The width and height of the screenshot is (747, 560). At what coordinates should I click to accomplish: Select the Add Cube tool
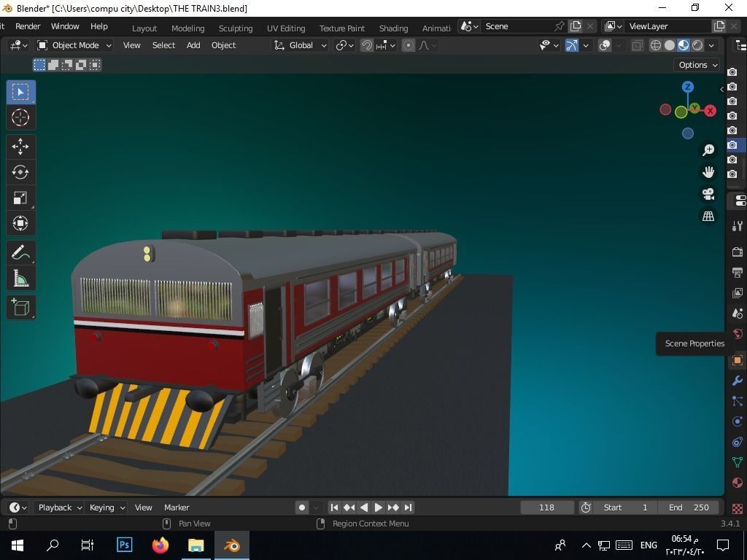[x=20, y=307]
